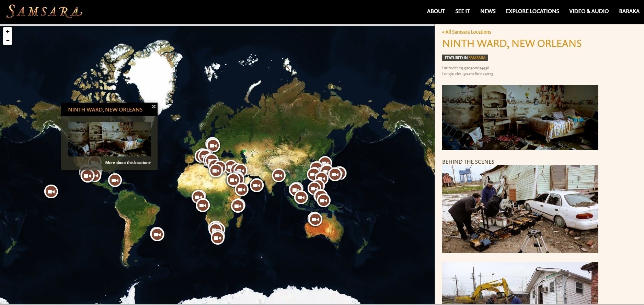
Task: Open EXPLORE LOCATIONS in navigation
Action: tap(532, 11)
